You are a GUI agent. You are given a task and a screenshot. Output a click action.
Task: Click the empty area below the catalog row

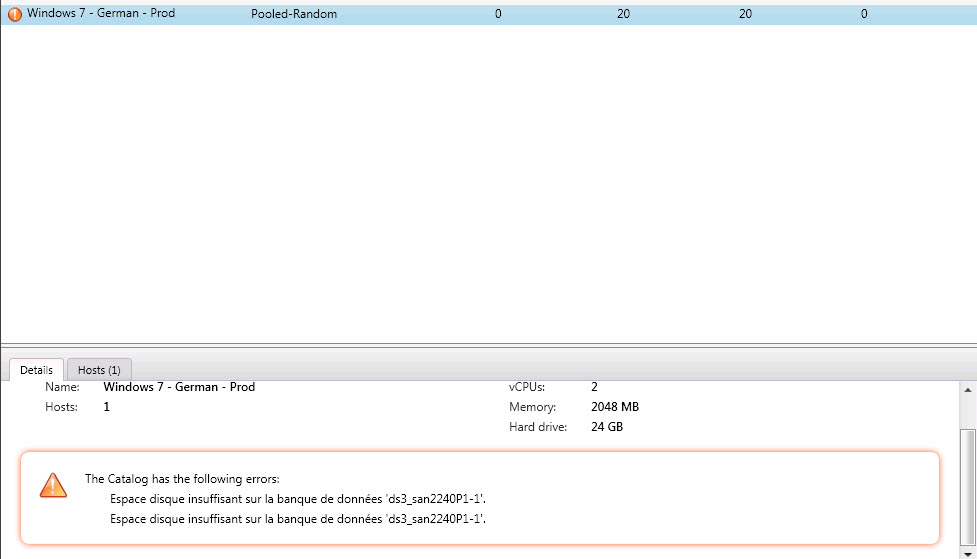click(x=488, y=180)
